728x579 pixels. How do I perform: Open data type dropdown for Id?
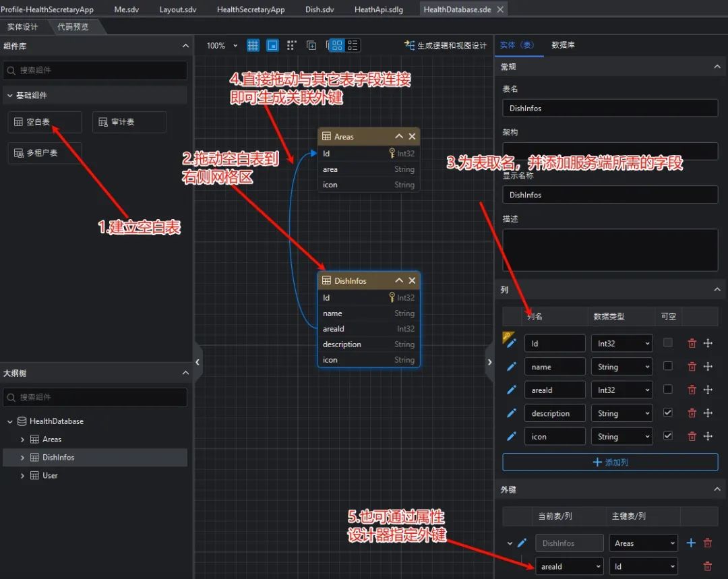pyautogui.click(x=621, y=344)
